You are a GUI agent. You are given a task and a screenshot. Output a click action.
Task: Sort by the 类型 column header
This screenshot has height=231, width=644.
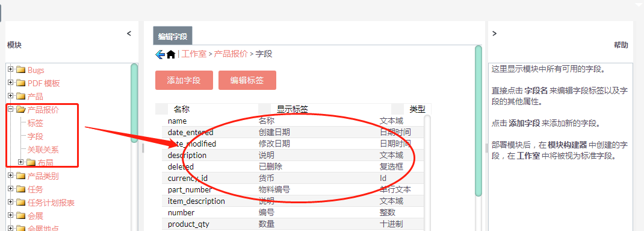pyautogui.click(x=417, y=109)
